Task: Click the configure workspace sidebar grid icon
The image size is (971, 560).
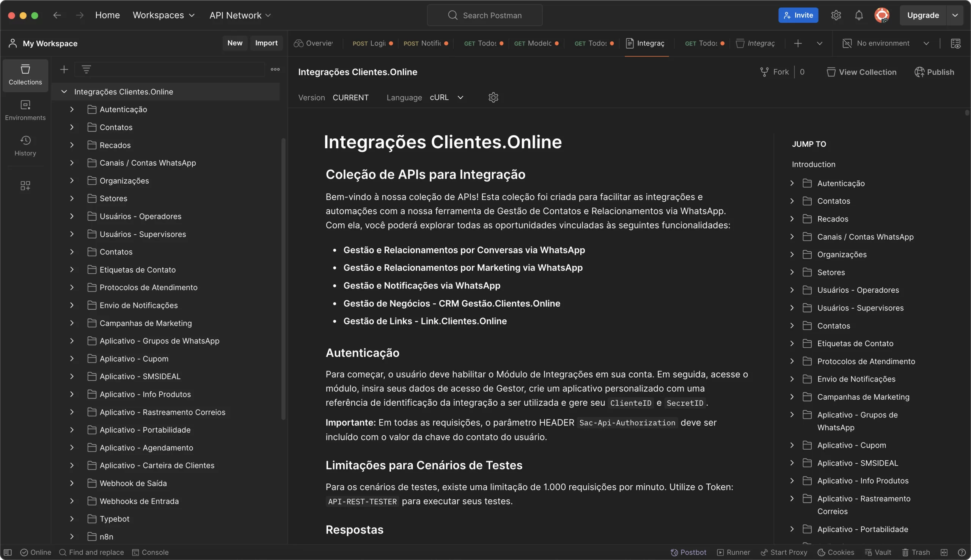Action: tap(25, 186)
